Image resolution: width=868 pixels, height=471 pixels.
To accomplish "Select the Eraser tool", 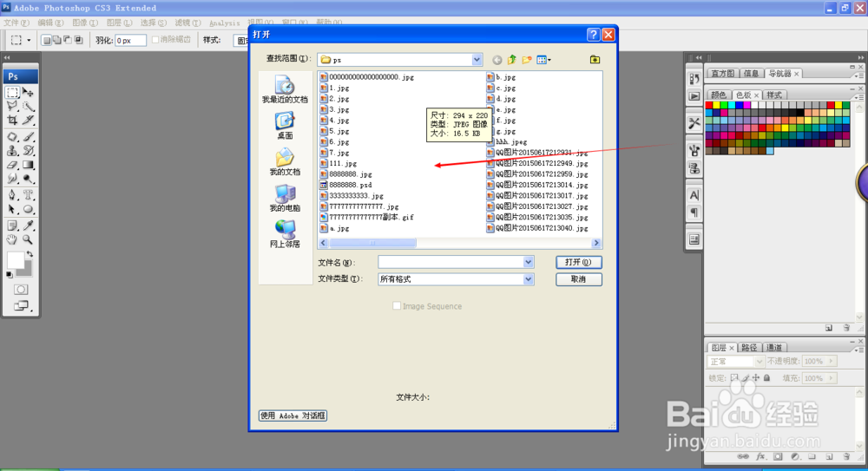I will coord(12,165).
